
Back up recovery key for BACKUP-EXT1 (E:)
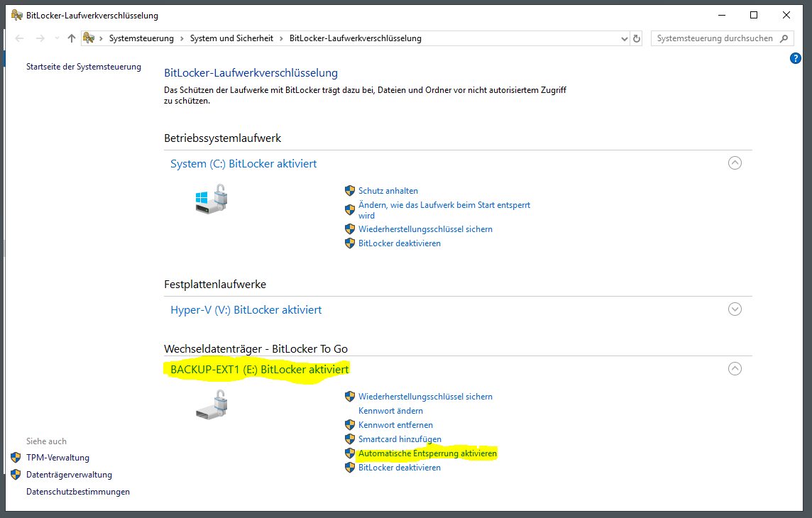pos(425,397)
